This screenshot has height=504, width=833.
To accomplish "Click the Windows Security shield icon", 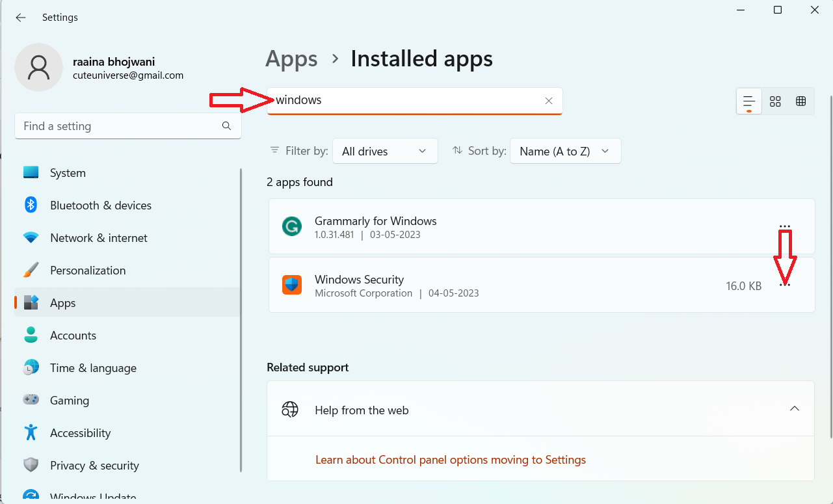I will coord(292,285).
